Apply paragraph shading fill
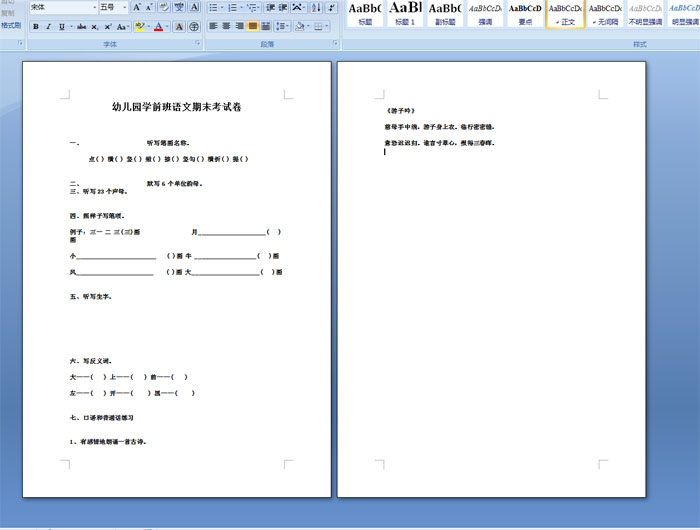This screenshot has width=700, height=530. coord(300,27)
